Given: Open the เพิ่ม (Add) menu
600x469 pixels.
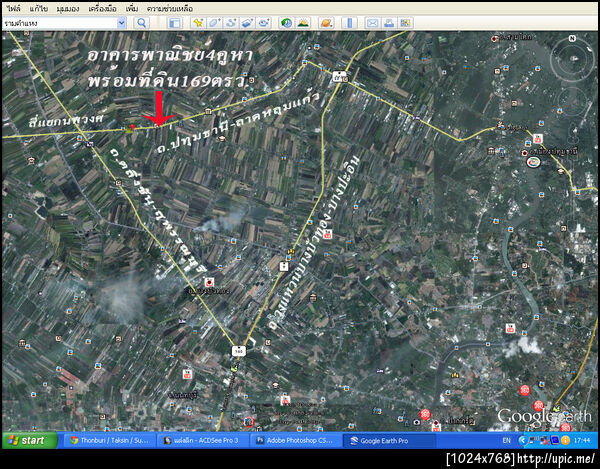Looking at the screenshot, I should [132, 8].
